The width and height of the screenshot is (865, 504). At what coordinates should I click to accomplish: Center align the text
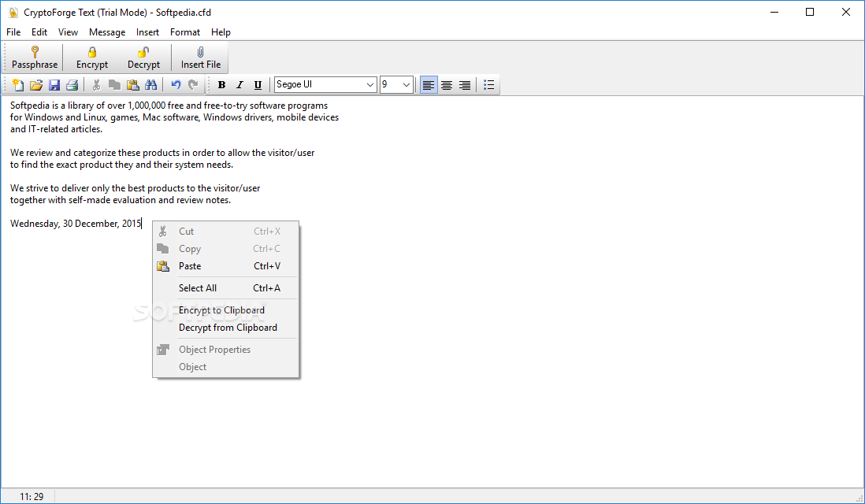(447, 85)
